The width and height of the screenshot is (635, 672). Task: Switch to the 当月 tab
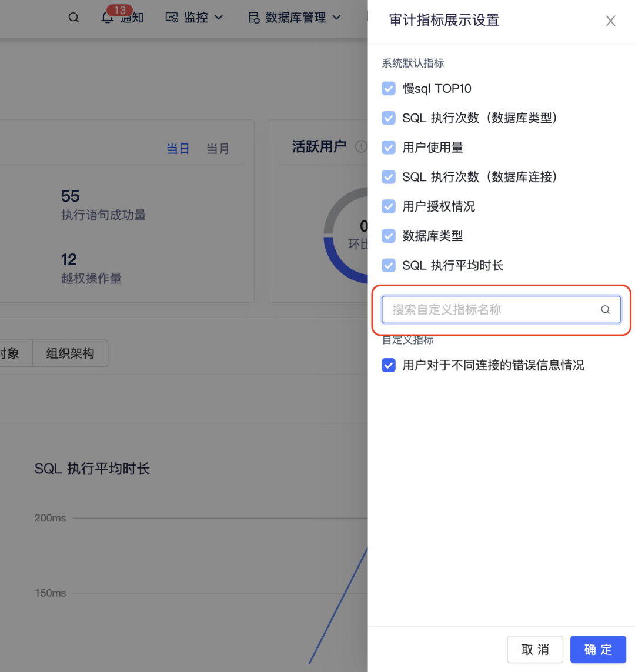(218, 149)
